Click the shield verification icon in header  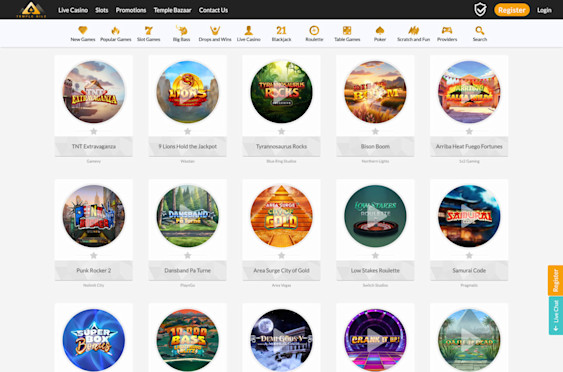[x=480, y=10]
